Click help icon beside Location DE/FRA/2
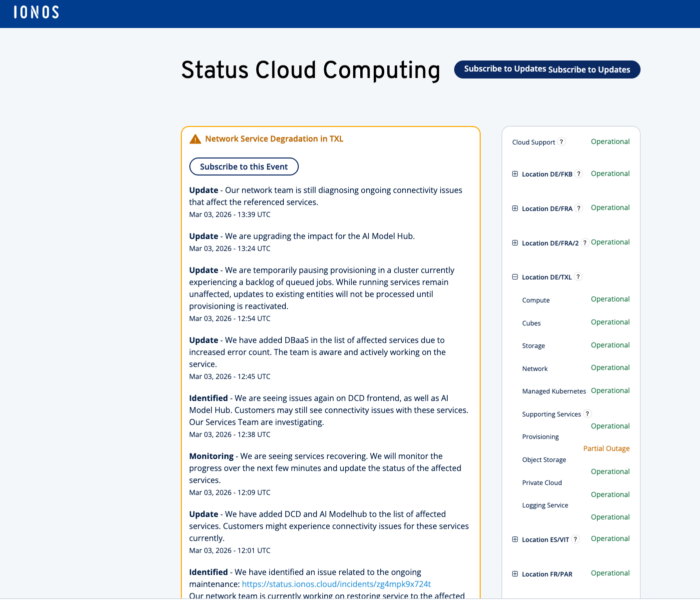Image resolution: width=700 pixels, height=603 pixels. point(585,243)
